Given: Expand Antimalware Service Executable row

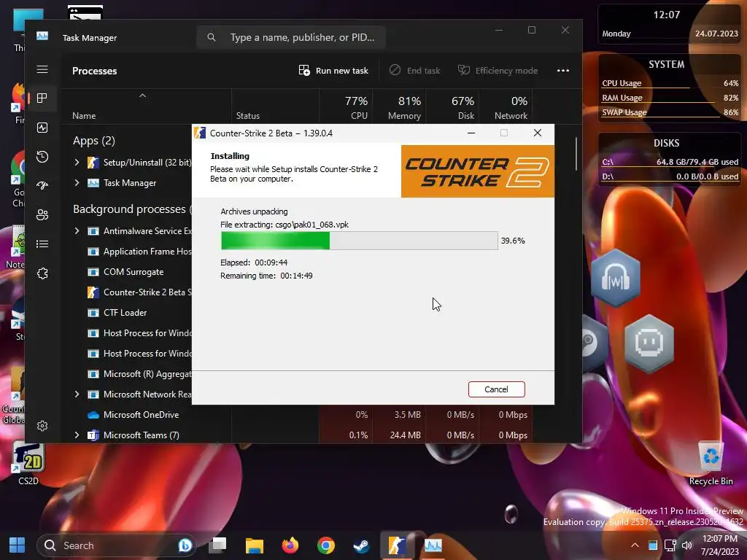Looking at the screenshot, I should pos(77,231).
